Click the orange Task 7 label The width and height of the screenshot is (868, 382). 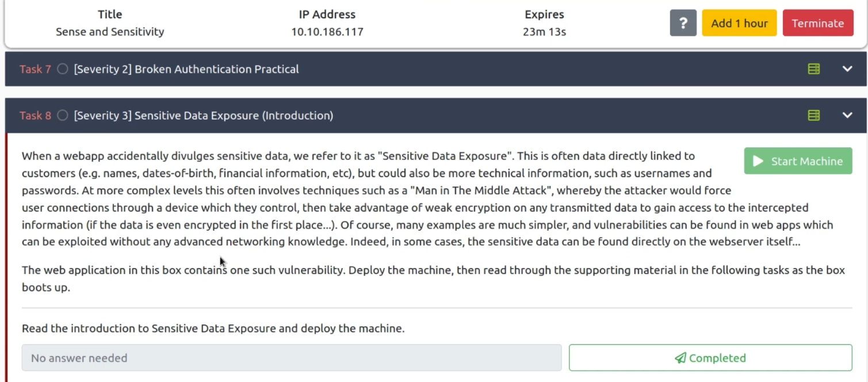pos(35,69)
